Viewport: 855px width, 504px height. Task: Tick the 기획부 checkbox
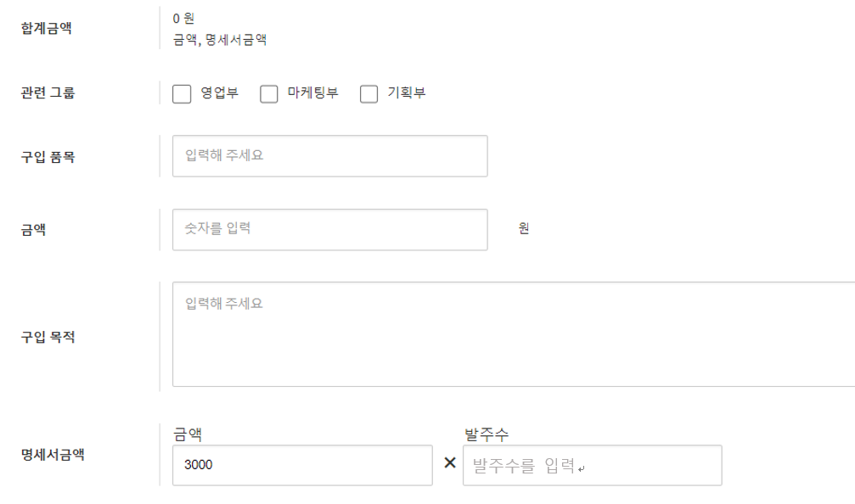pos(368,93)
